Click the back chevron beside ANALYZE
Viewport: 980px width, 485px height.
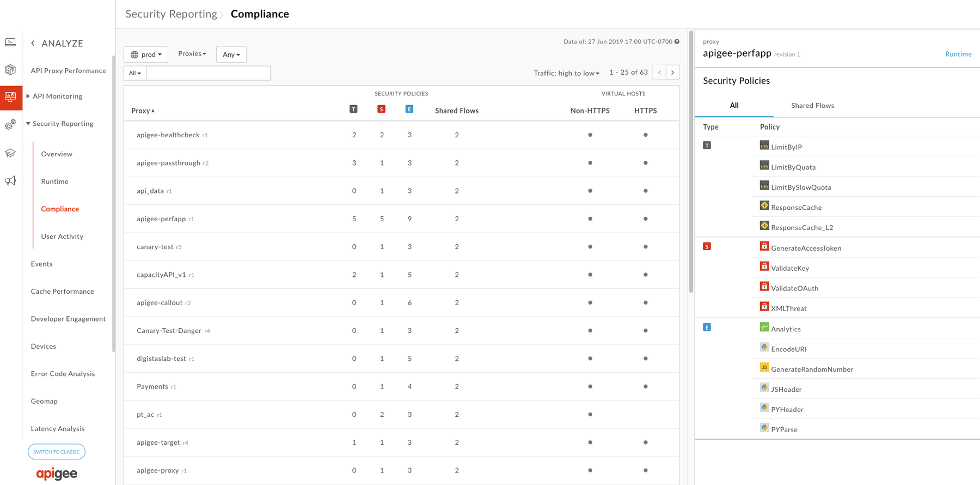(33, 43)
